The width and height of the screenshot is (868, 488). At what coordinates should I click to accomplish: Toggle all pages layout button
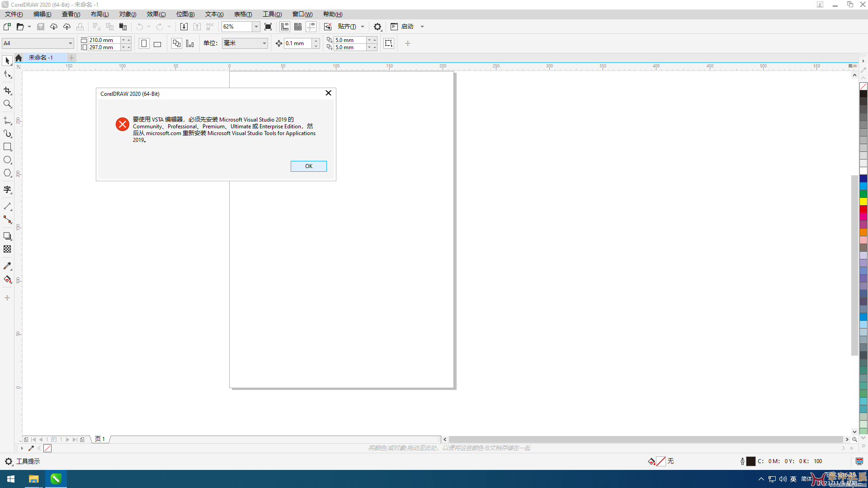pyautogui.click(x=177, y=43)
